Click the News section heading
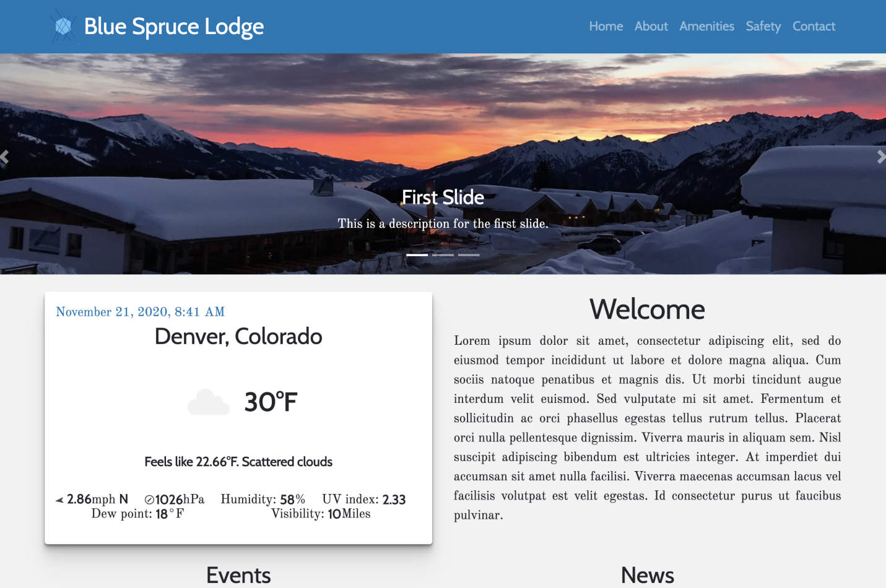The height and width of the screenshot is (588, 886). tap(647, 575)
